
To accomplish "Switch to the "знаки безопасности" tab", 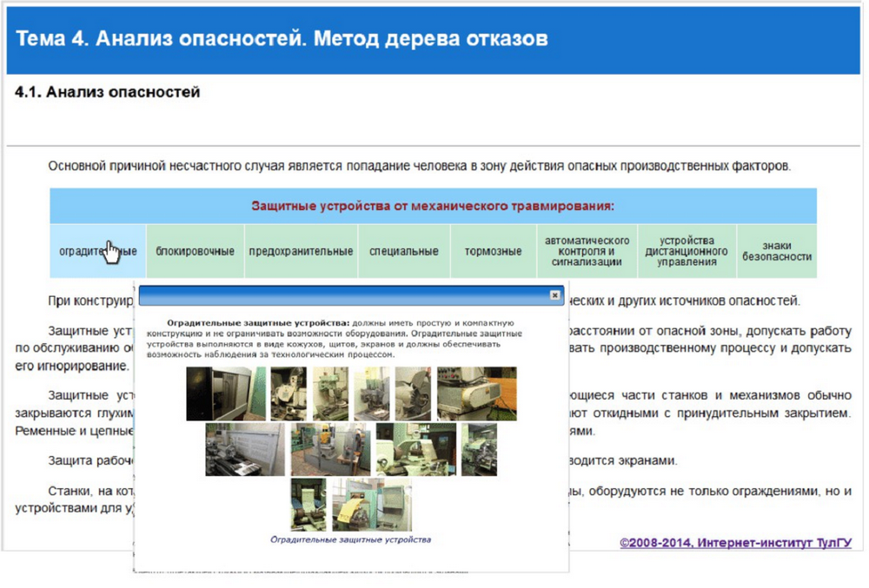I will click(776, 251).
